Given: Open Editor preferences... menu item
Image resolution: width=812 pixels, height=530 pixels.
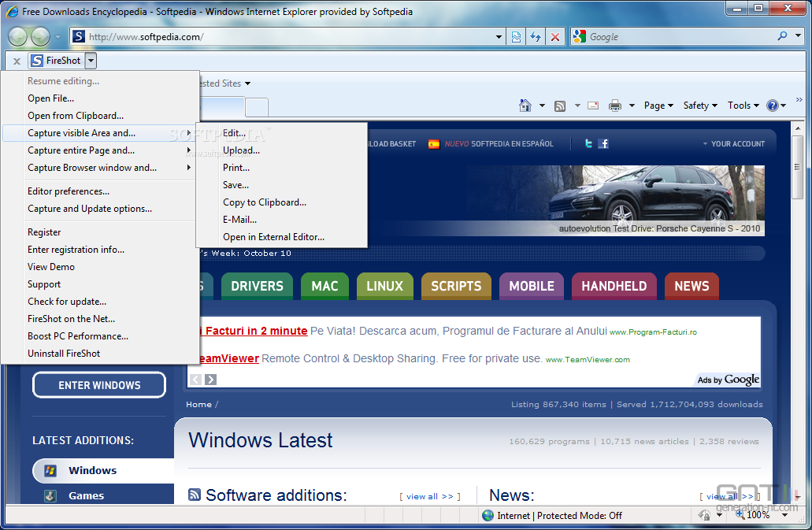Looking at the screenshot, I should coord(69,191).
